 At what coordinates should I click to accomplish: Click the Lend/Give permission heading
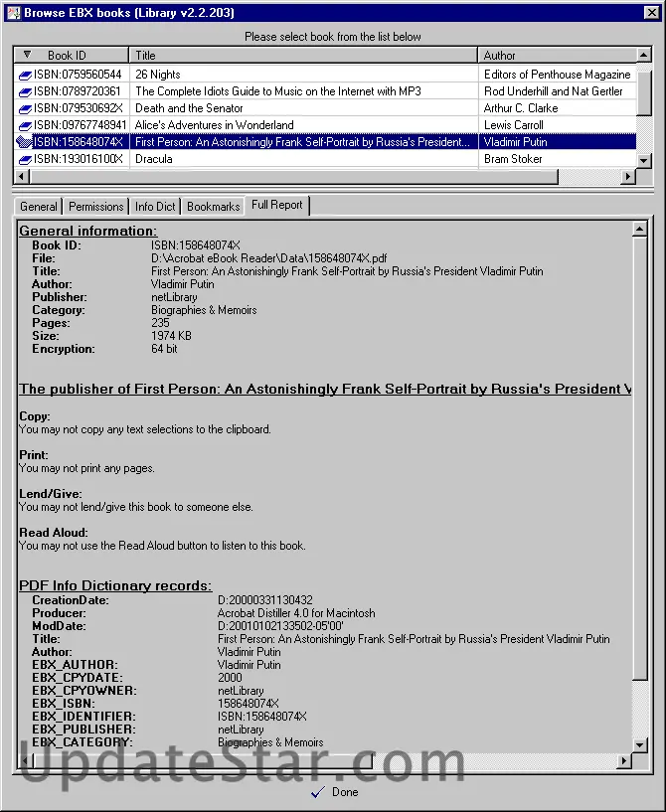[x=51, y=494]
